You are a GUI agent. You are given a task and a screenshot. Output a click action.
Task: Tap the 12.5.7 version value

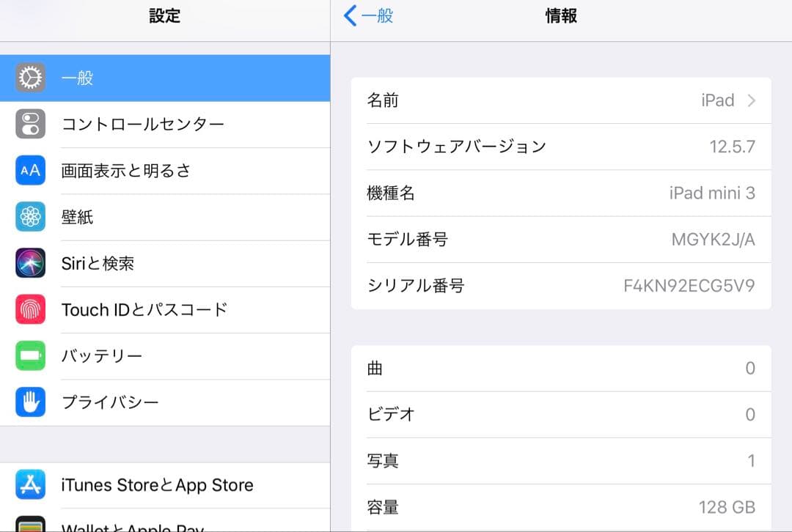pyautogui.click(x=733, y=147)
